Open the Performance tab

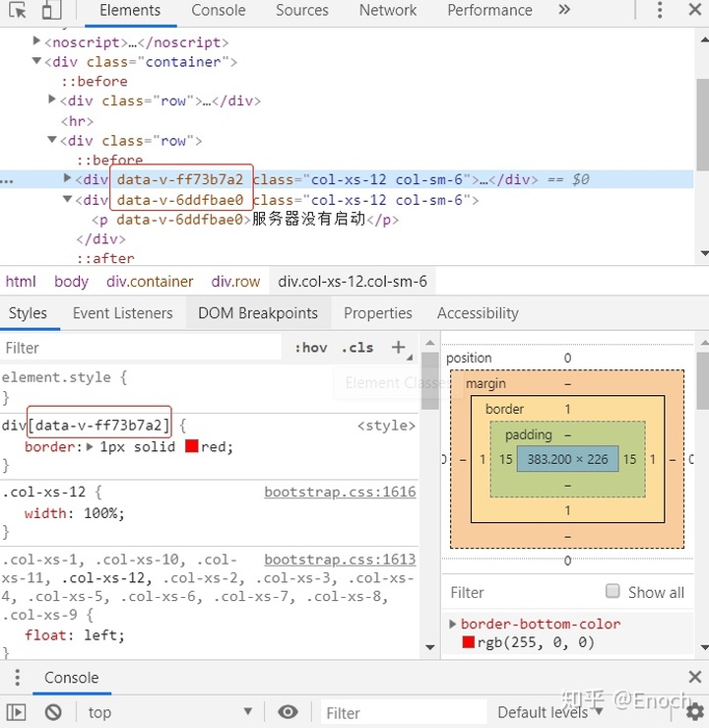489,10
